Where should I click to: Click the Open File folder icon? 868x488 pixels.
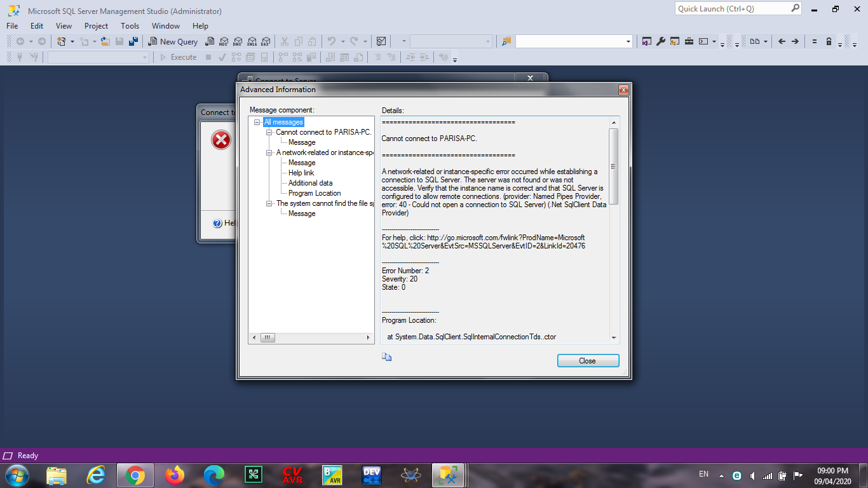click(105, 41)
